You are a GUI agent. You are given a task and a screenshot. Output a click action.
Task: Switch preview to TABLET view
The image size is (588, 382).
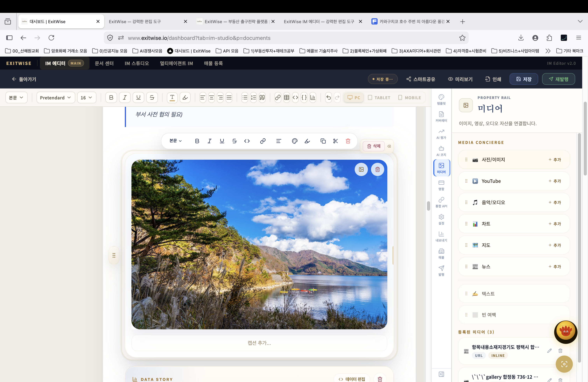click(x=379, y=98)
